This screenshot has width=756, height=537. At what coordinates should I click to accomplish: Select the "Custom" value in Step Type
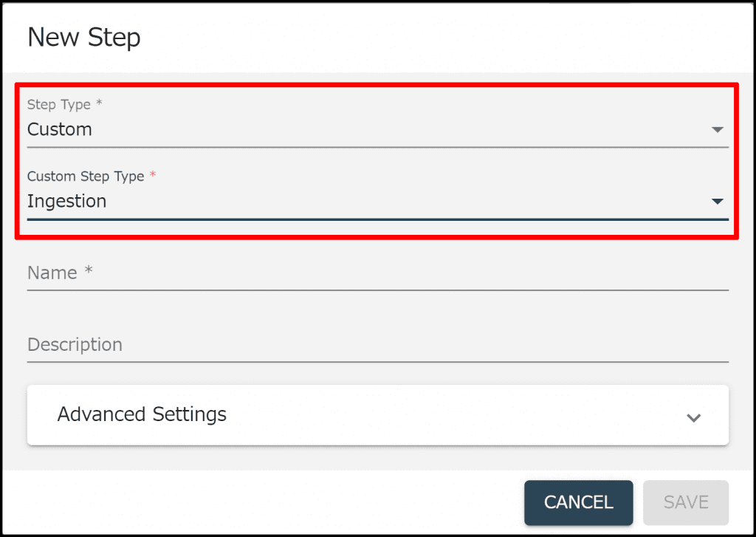pyautogui.click(x=60, y=129)
